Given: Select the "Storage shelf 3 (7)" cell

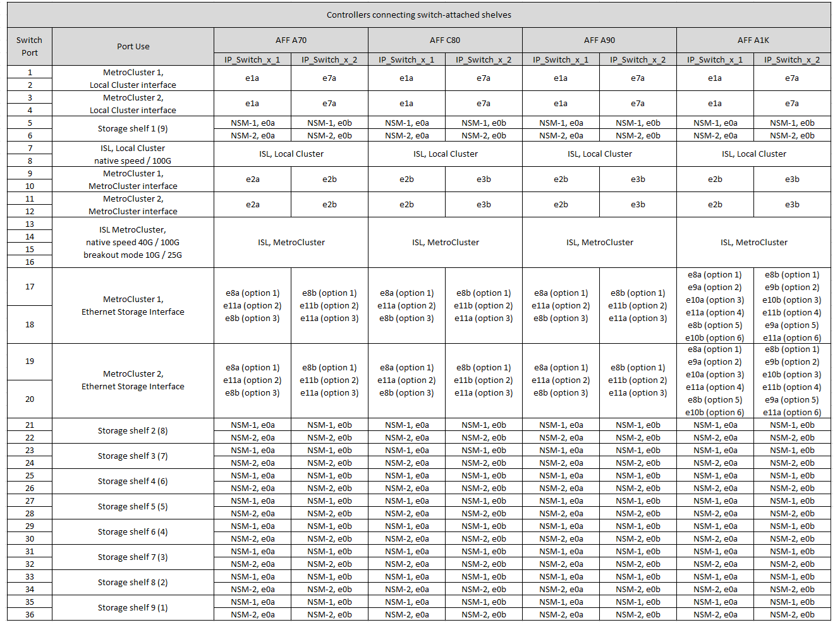Looking at the screenshot, I should 133,456.
